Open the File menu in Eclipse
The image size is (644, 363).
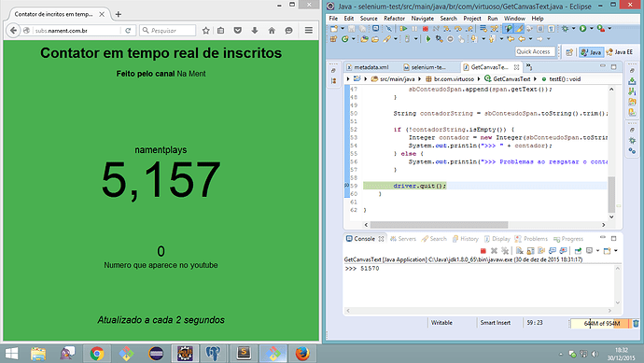333,19
